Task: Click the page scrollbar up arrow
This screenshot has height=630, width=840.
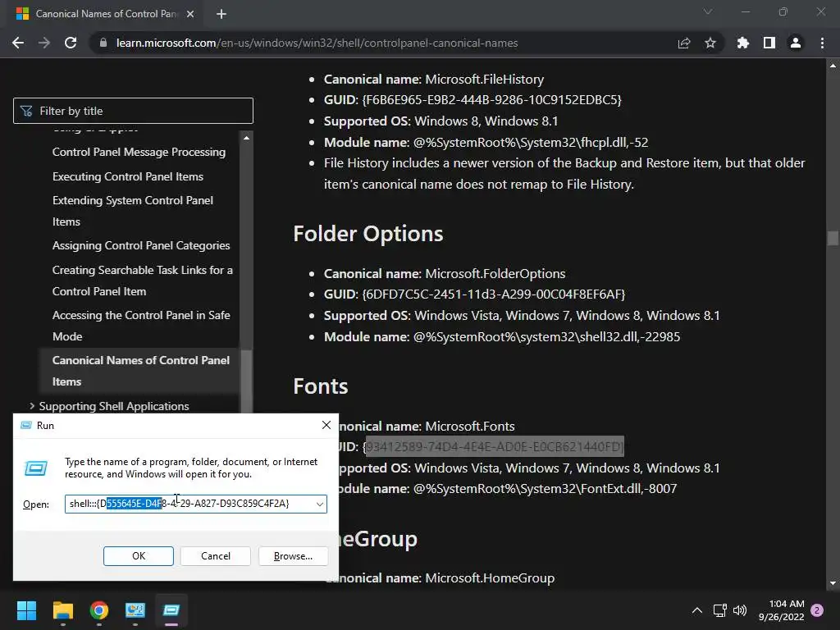Action: [x=833, y=66]
